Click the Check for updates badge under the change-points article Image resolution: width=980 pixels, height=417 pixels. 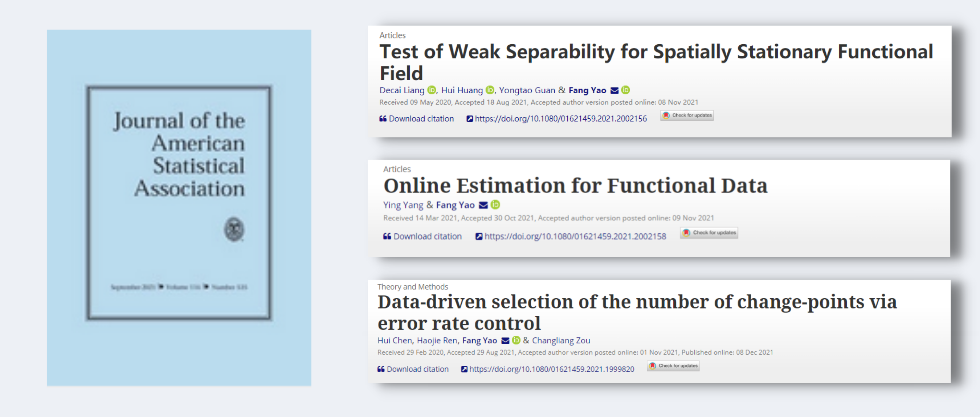point(673,366)
